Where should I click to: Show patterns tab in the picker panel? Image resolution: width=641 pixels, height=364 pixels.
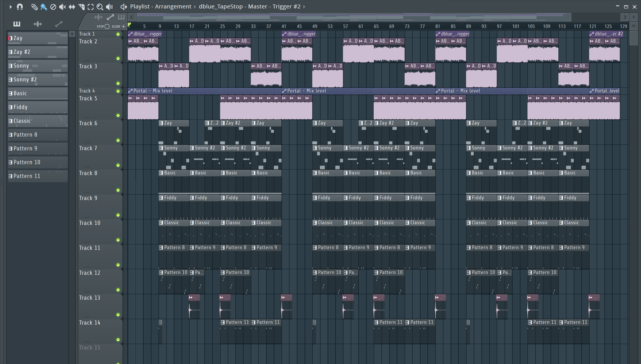point(17,24)
